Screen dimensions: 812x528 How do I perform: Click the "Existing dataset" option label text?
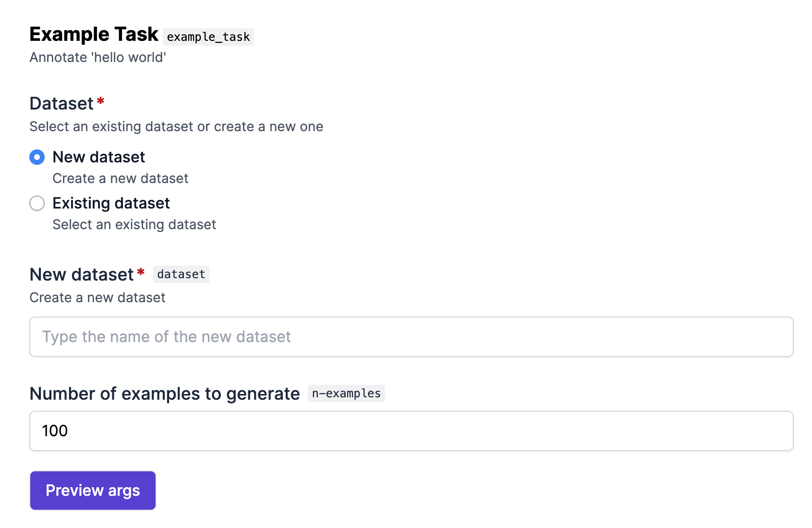coord(111,203)
